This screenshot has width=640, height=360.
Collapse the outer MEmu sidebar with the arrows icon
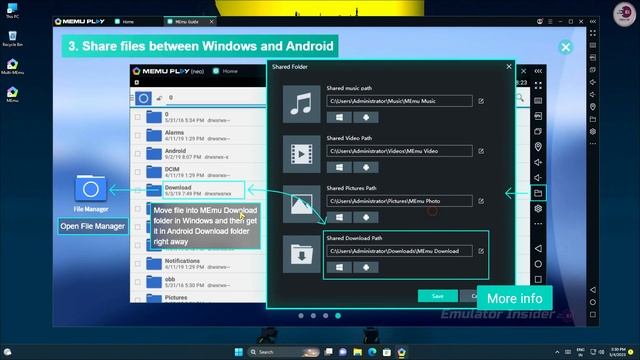pyautogui.click(x=593, y=22)
